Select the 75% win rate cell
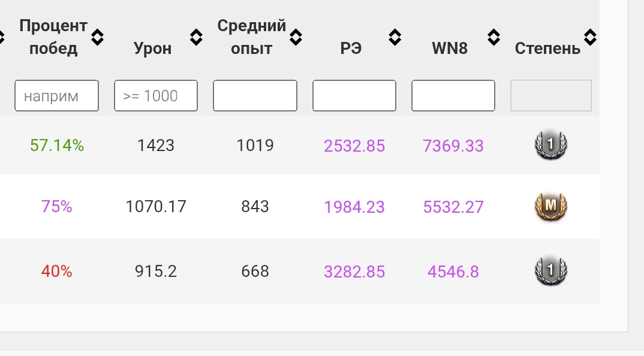This screenshot has height=356, width=644. (56, 207)
